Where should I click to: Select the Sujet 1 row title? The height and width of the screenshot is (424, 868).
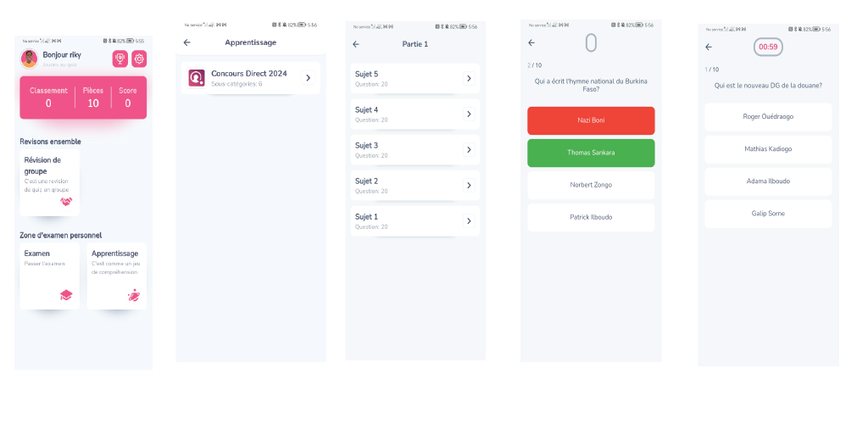366,217
